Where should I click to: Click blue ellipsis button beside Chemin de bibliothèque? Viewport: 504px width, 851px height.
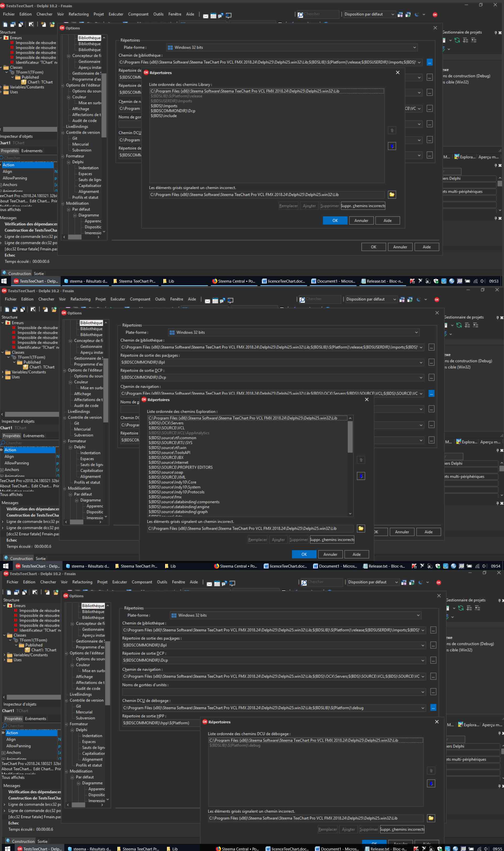[x=430, y=63]
